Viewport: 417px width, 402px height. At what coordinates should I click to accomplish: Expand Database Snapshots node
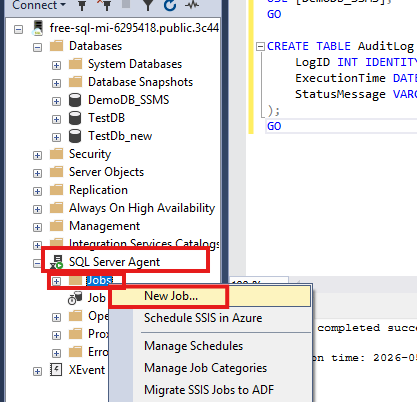click(x=56, y=83)
